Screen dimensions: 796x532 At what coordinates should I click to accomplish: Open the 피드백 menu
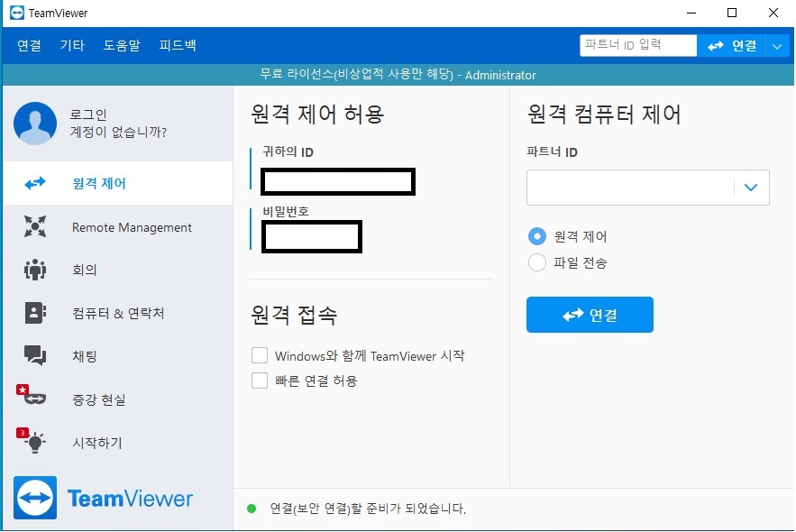[178, 45]
